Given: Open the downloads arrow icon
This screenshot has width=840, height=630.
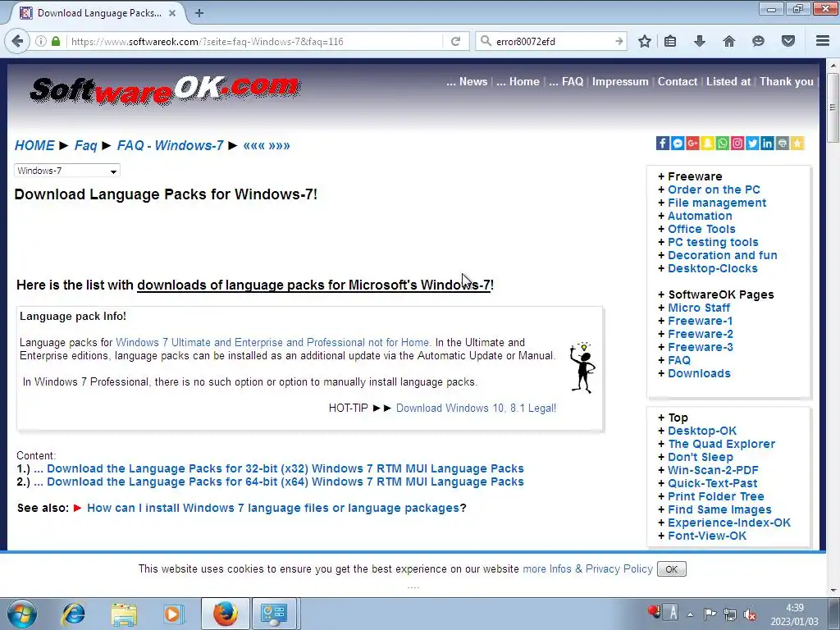Looking at the screenshot, I should [700, 41].
